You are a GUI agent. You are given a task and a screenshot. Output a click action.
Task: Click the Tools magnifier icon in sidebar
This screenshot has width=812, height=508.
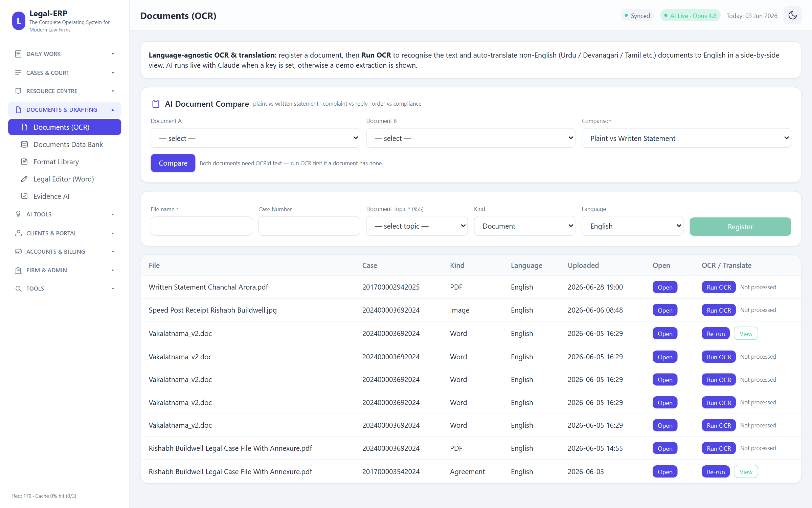click(x=18, y=289)
